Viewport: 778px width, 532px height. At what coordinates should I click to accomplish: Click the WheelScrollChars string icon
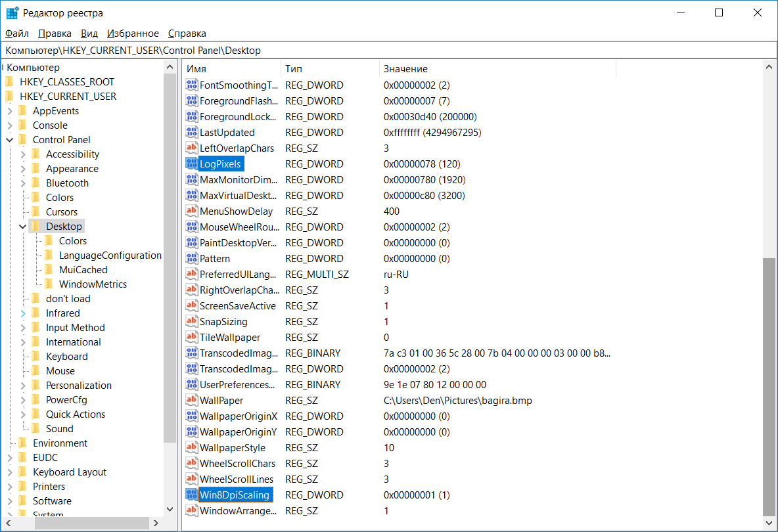coord(191,463)
